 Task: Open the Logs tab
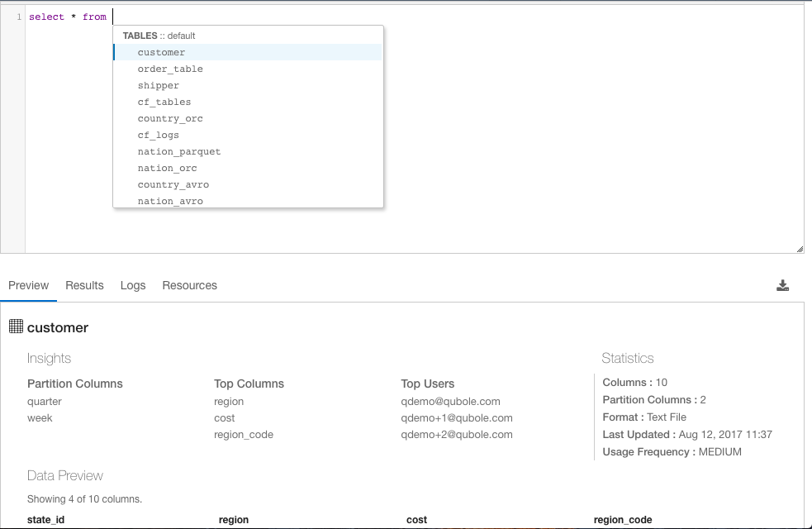pyautogui.click(x=133, y=285)
